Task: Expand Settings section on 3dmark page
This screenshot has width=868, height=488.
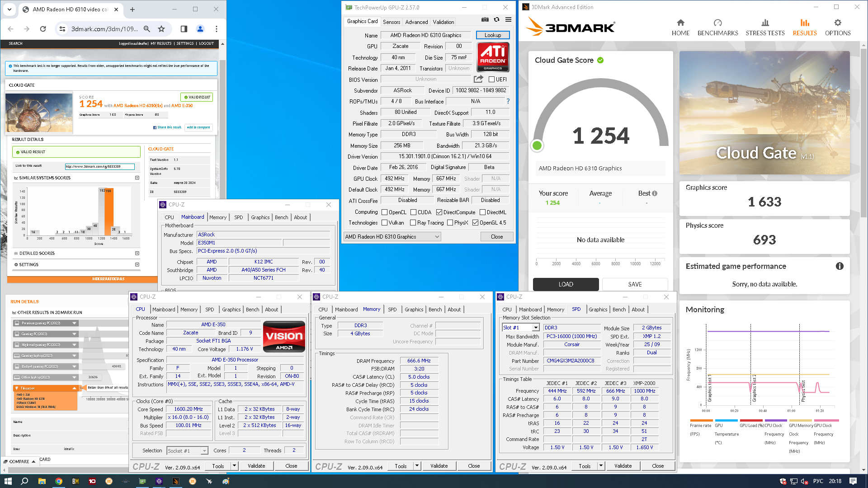Action: click(x=137, y=265)
